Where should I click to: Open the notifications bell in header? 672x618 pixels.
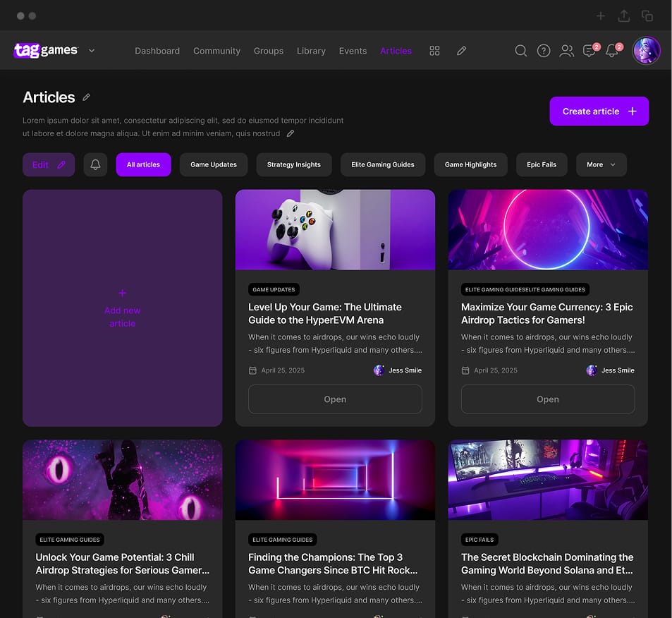click(612, 51)
